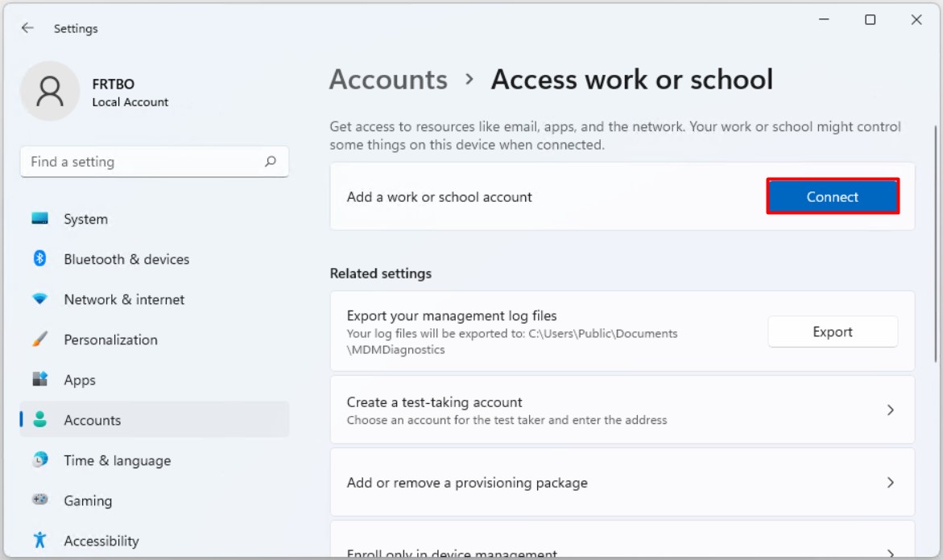This screenshot has width=943, height=560.
Task: Click the search magnifier icon
Action: (271, 161)
